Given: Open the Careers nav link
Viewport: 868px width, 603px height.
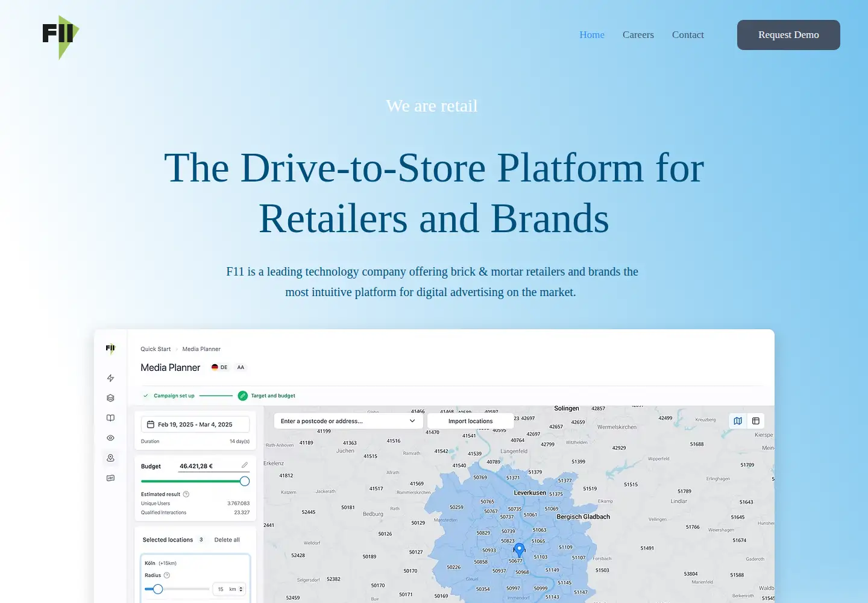Looking at the screenshot, I should [638, 35].
